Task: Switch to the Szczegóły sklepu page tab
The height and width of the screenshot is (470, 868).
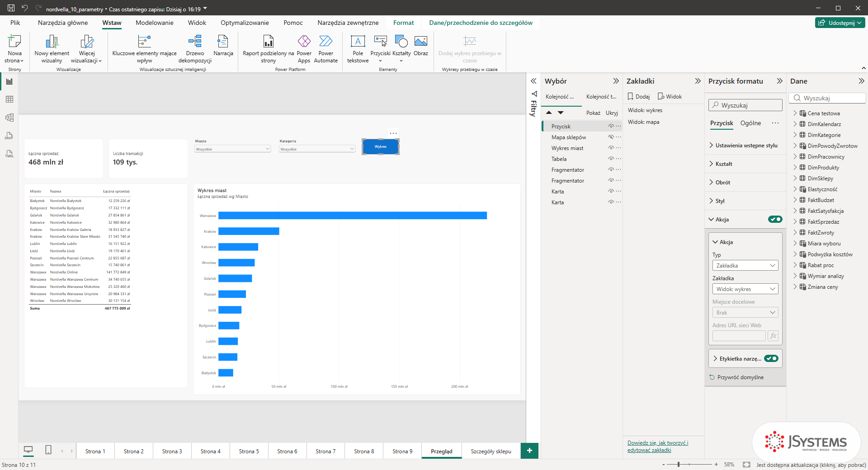Action: pos(491,451)
